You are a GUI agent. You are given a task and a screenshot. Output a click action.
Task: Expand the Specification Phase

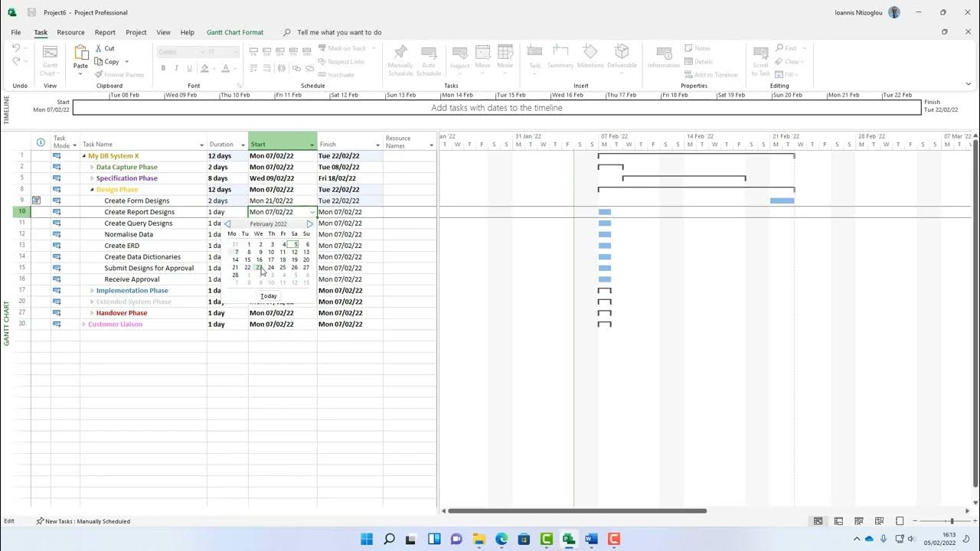point(92,178)
